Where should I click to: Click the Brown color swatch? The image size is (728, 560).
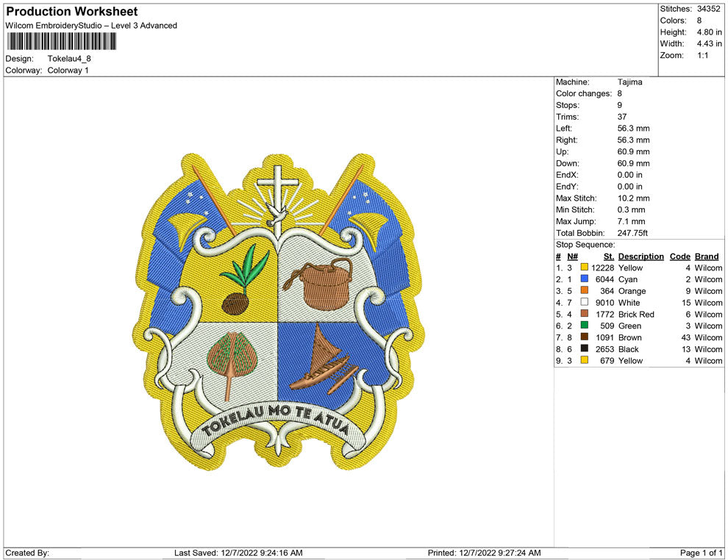pyautogui.click(x=584, y=337)
